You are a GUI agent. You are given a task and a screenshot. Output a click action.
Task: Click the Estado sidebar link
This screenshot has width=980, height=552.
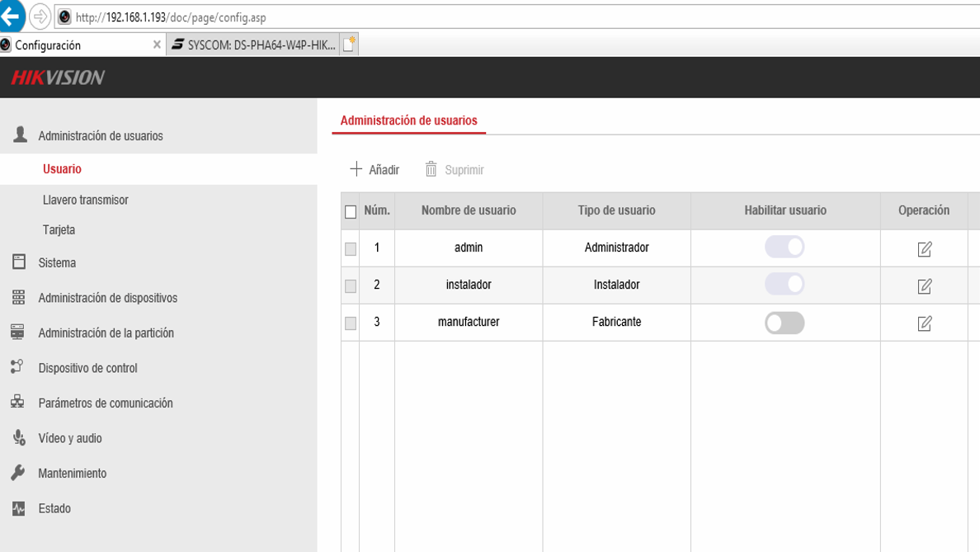click(x=54, y=508)
